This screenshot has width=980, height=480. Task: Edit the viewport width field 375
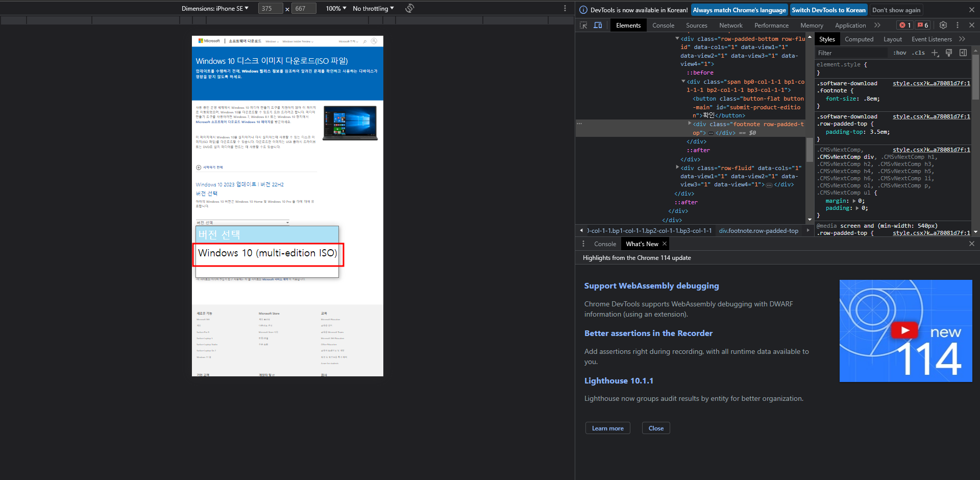point(271,8)
